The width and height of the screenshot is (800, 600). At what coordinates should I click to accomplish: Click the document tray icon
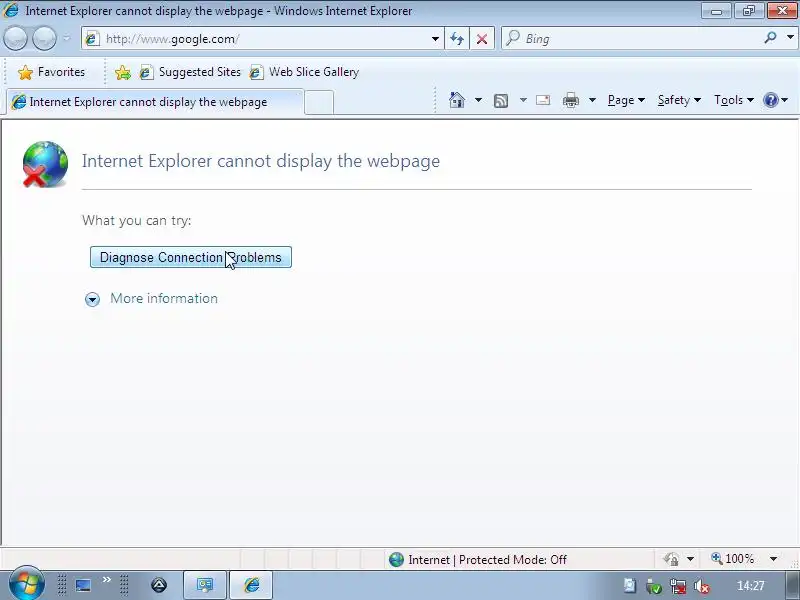(630, 586)
